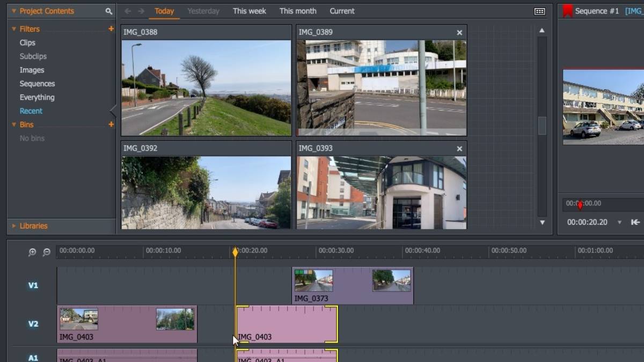
Task: Toggle the V2 video track header
Action: point(33,324)
